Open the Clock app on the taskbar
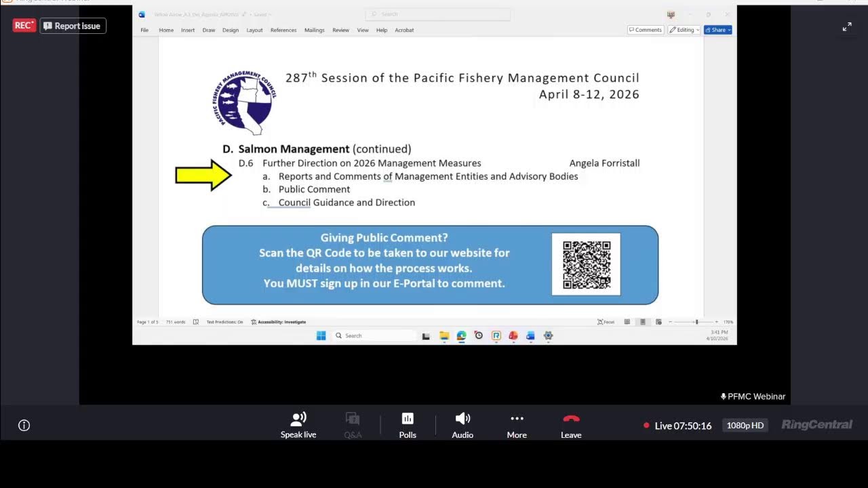The width and height of the screenshot is (868, 488). (x=479, y=335)
